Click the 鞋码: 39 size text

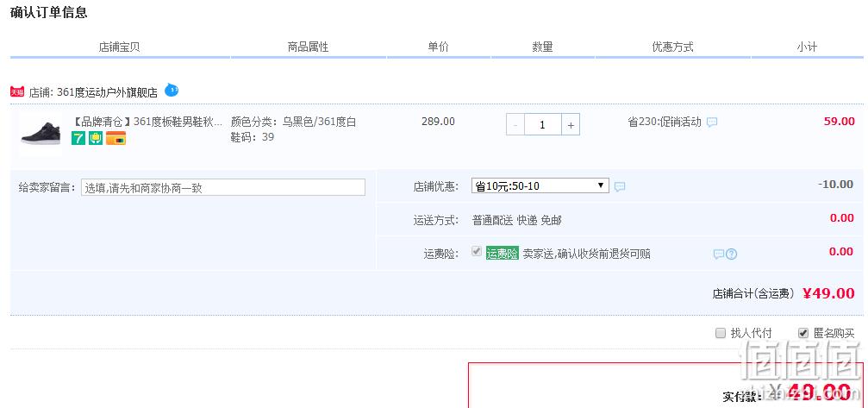pyautogui.click(x=253, y=137)
